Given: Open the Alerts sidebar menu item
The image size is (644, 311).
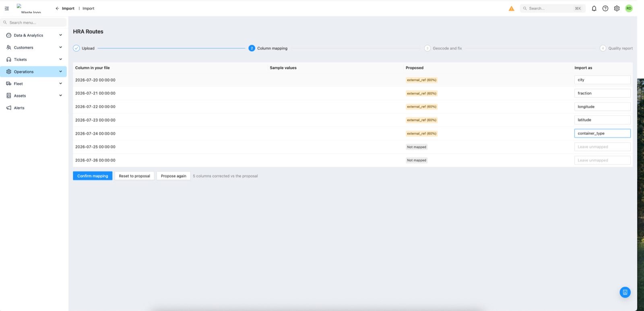Looking at the screenshot, I should pos(34,108).
